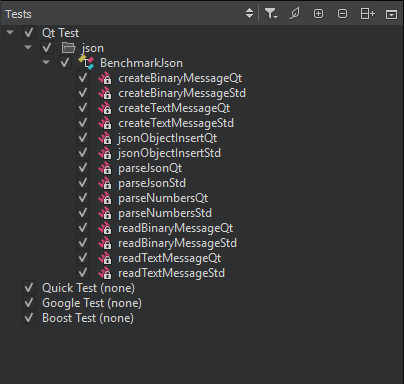Screen dimensions: 404x384
Task: Uncheck parseNumbersStd test checkbox
Action: [83, 213]
